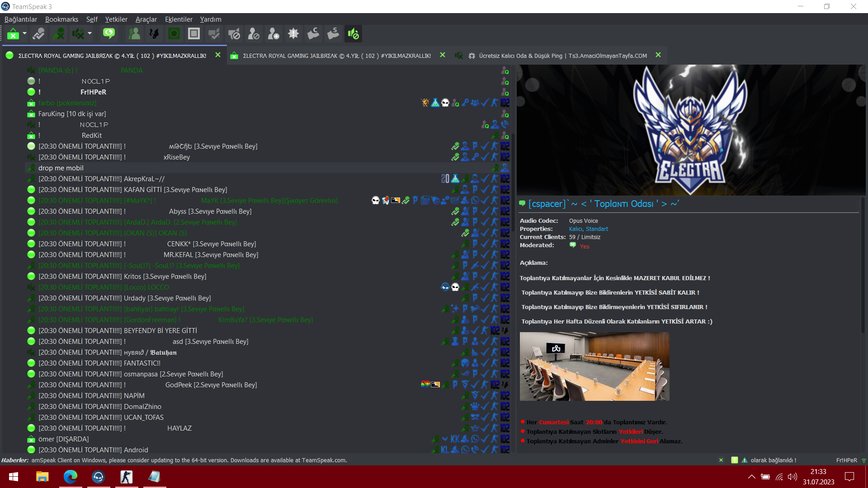Click the grey square toolbar icon
Screen dimensions: 868x488
coord(194,34)
